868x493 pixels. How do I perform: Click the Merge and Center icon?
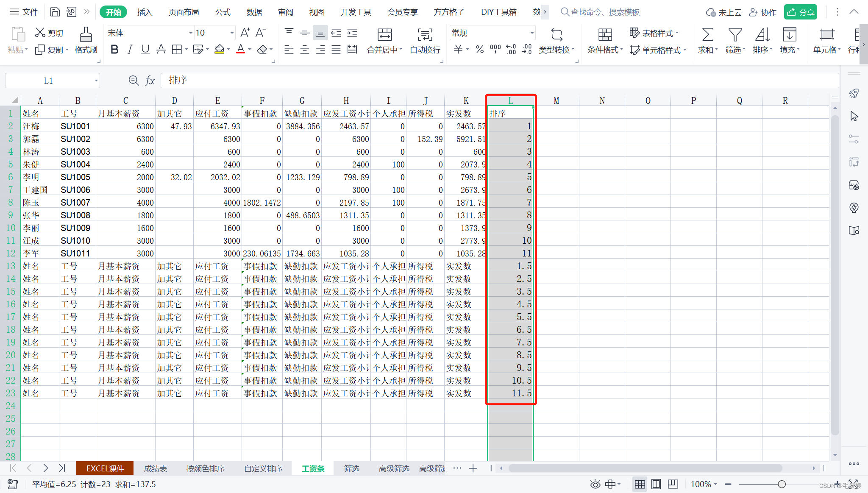(x=384, y=35)
